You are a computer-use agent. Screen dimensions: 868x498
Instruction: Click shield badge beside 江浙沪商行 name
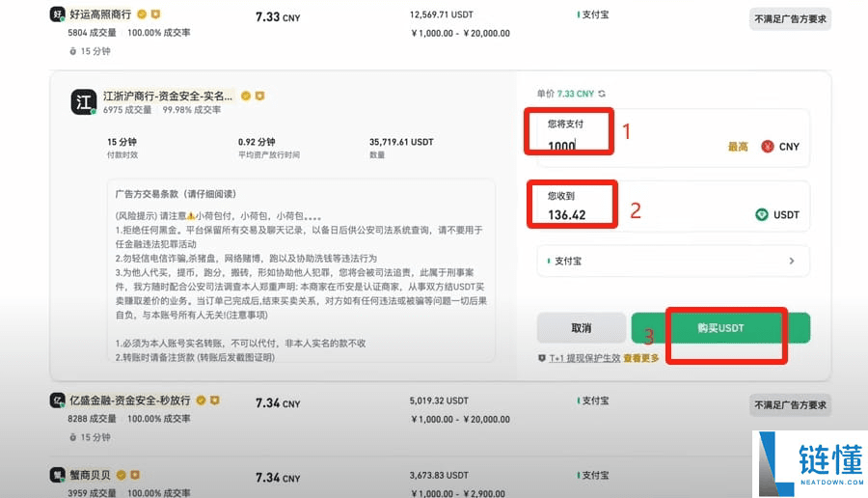tap(259, 96)
